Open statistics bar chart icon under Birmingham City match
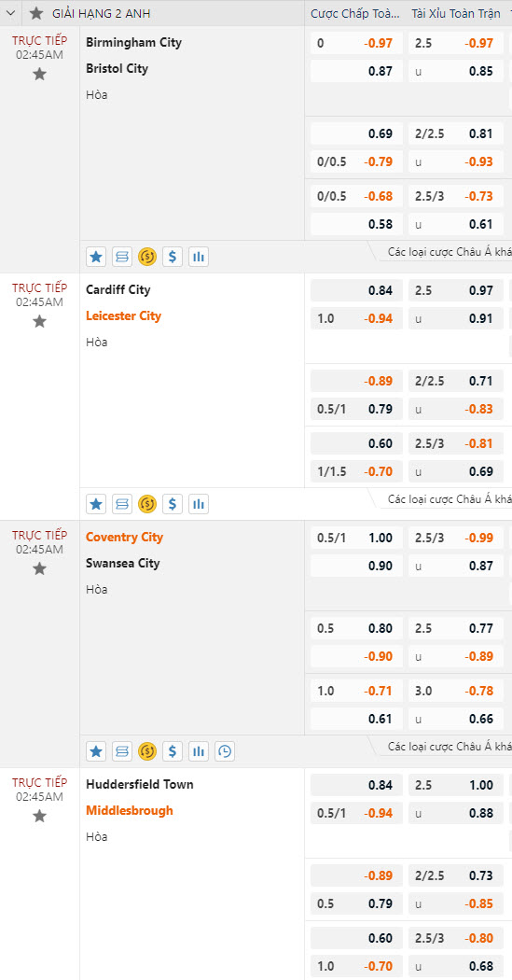The width and height of the screenshot is (512, 980). (199, 257)
